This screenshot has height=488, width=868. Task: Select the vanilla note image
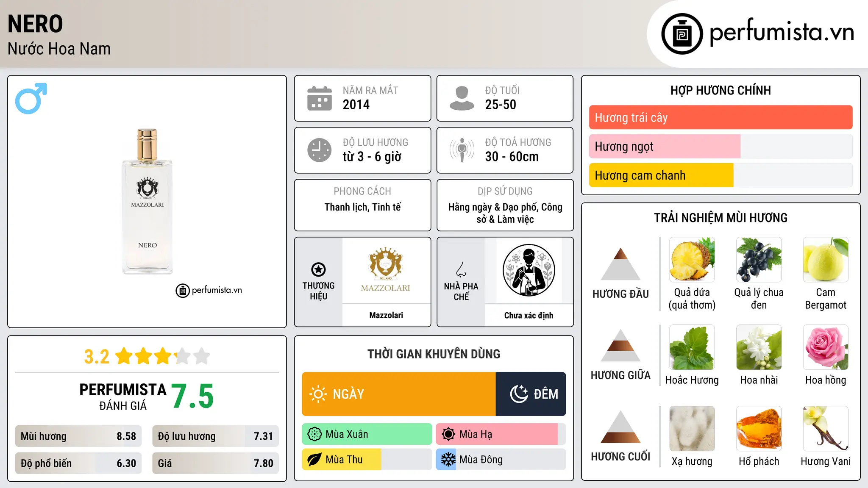click(x=826, y=429)
